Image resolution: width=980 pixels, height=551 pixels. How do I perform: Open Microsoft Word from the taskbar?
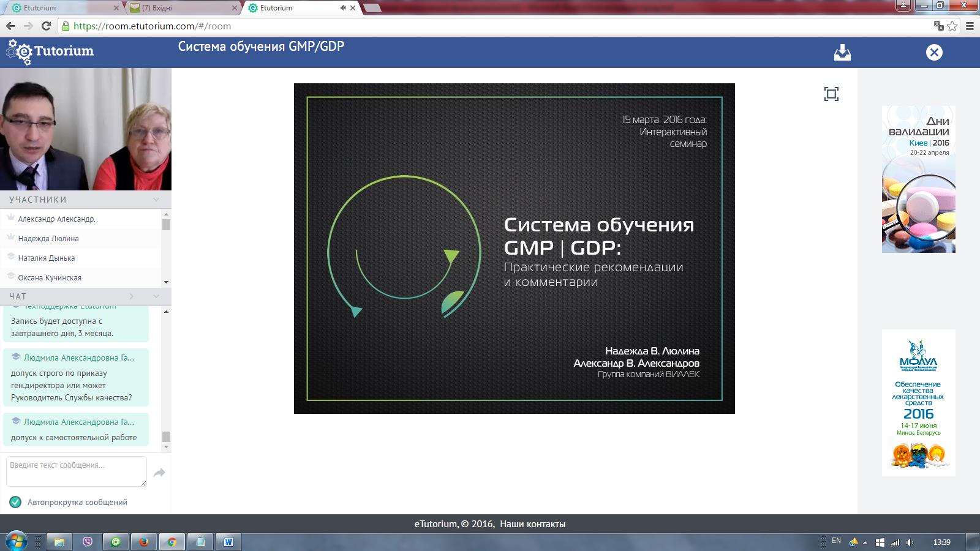point(228,542)
